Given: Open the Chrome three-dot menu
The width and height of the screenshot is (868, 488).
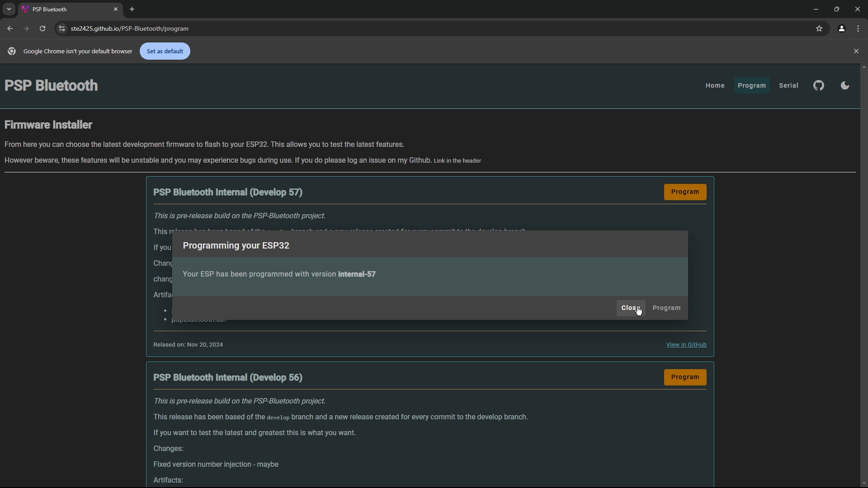Looking at the screenshot, I should pos(858,28).
